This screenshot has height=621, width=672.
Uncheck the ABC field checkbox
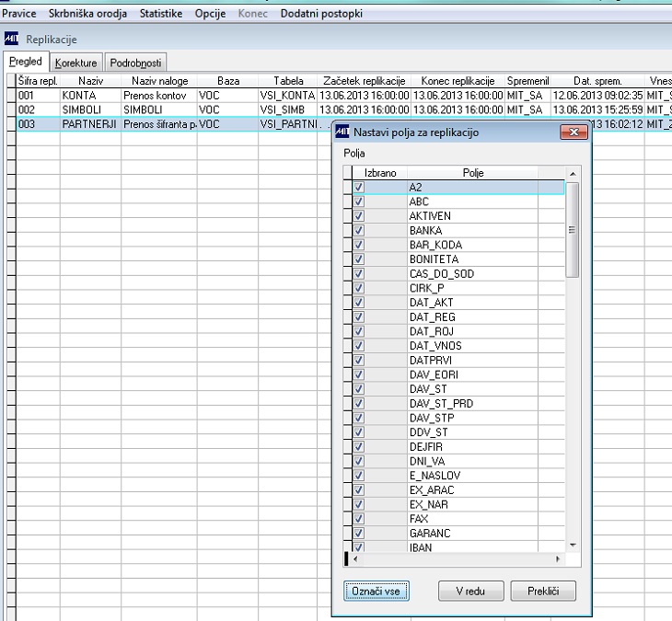pyautogui.click(x=359, y=201)
